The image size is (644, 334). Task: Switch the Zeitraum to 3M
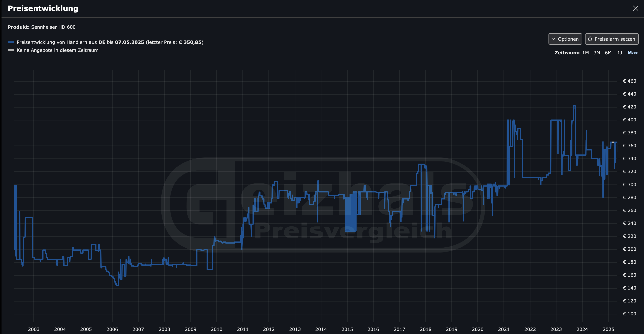click(x=597, y=53)
